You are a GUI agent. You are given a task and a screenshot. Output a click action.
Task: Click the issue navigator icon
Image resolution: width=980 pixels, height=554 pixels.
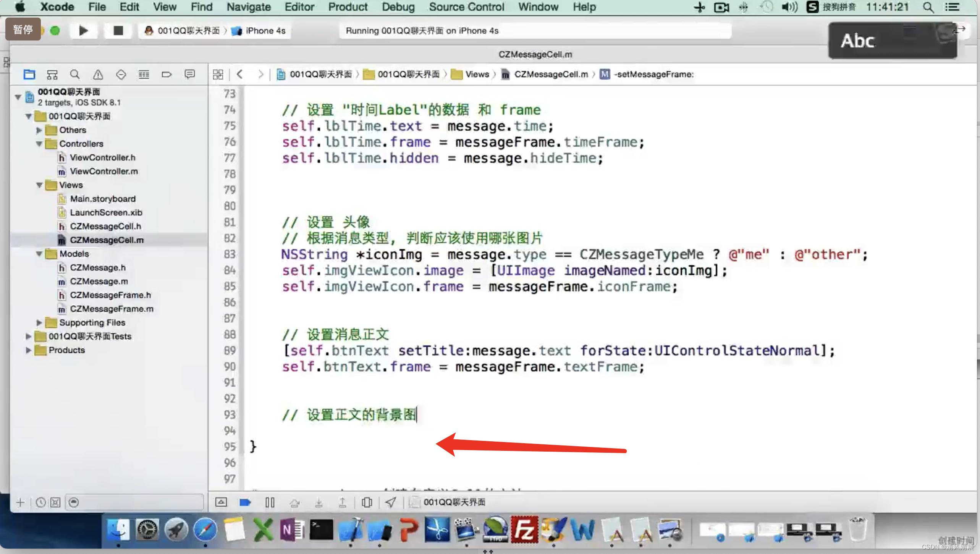pyautogui.click(x=98, y=74)
